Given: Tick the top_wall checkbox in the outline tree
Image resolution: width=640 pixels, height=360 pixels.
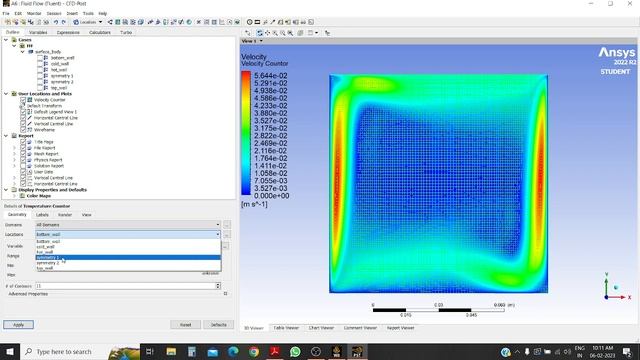Looking at the screenshot, I should click(40, 88).
